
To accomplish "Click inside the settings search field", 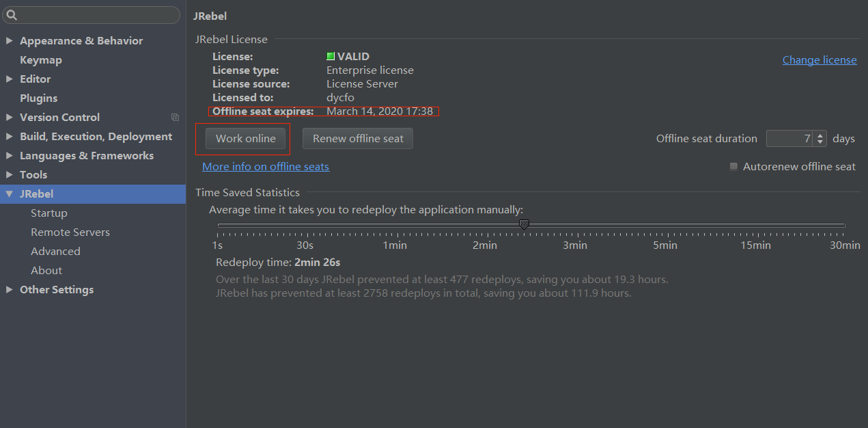I will tap(92, 15).
